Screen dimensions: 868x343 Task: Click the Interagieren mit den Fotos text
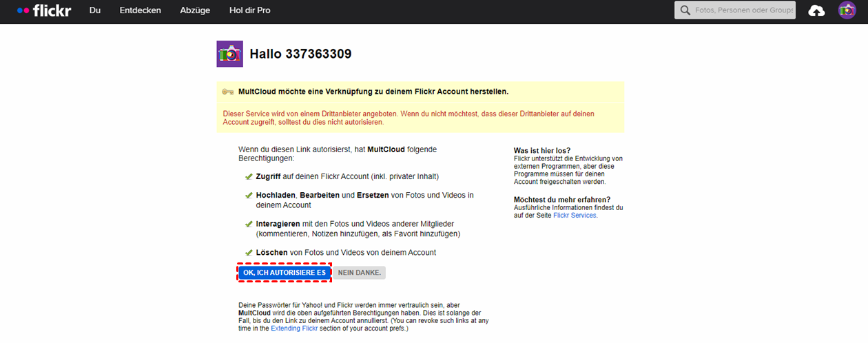click(x=358, y=229)
